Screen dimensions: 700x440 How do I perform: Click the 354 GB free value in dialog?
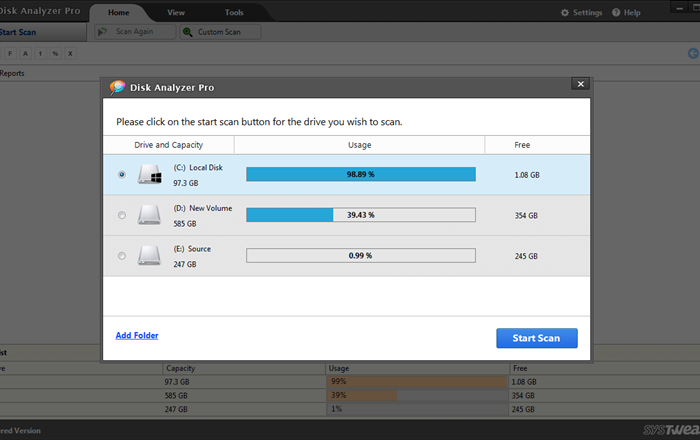point(526,216)
